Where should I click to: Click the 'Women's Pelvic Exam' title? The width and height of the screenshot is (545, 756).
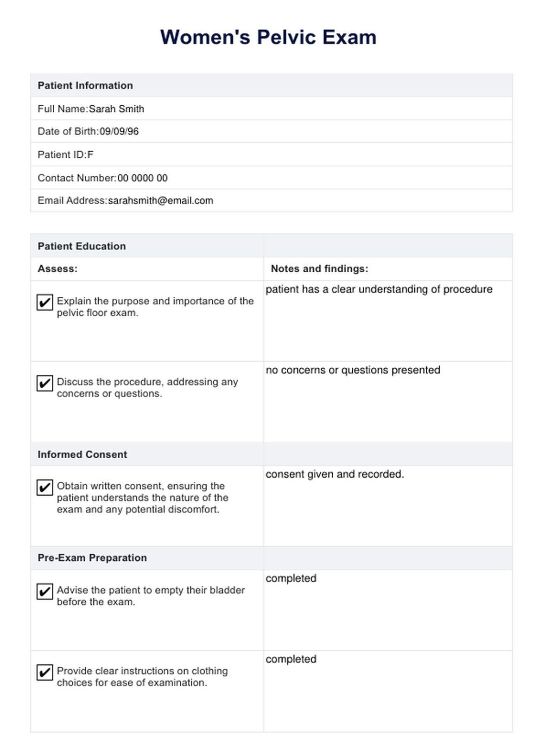(268, 37)
